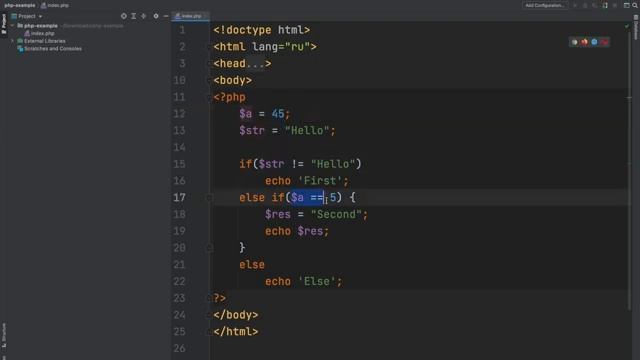
Task: Click Add Configuration button
Action: point(545,5)
